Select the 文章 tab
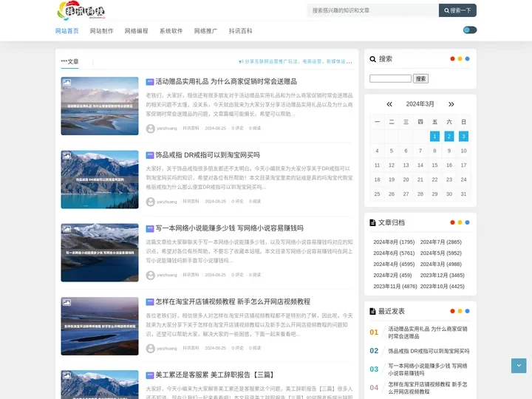Screen dimensions: 532x399 click(x=69, y=62)
